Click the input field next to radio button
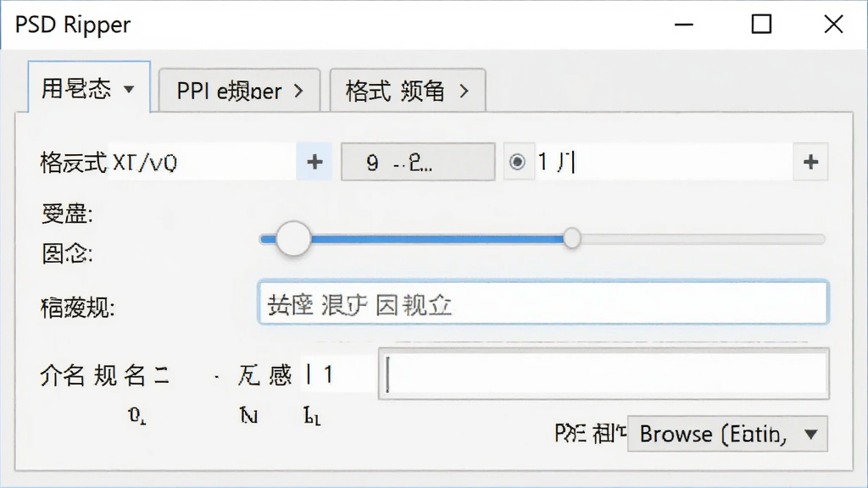The height and width of the screenshot is (488, 868). (663, 162)
